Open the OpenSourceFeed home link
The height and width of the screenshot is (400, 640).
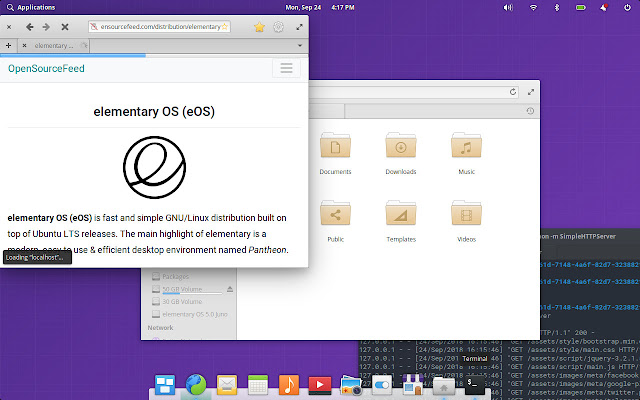click(46, 68)
